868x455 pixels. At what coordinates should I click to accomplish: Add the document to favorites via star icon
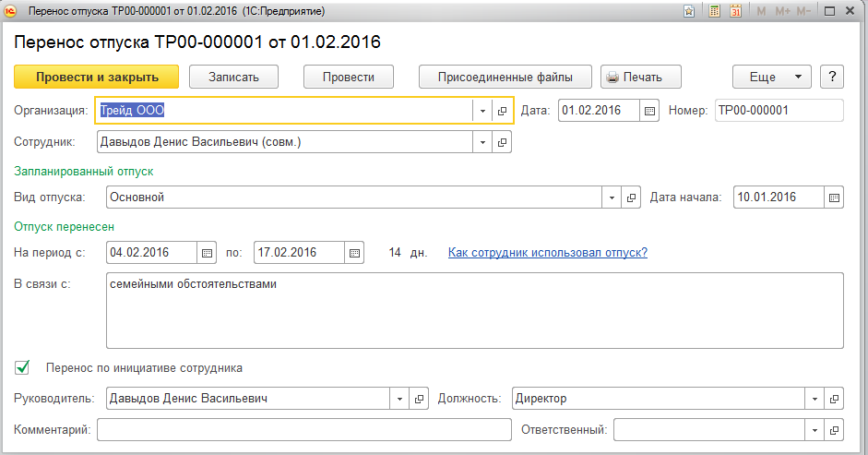point(689,11)
